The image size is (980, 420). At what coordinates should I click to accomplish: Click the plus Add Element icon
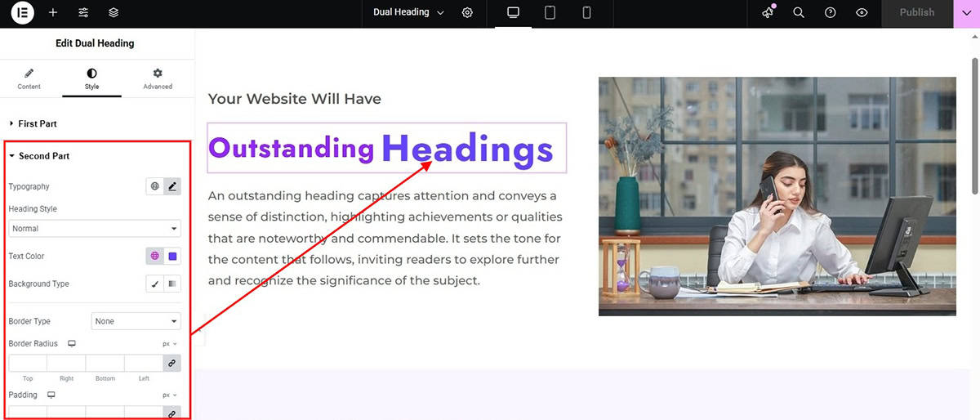pos(53,13)
